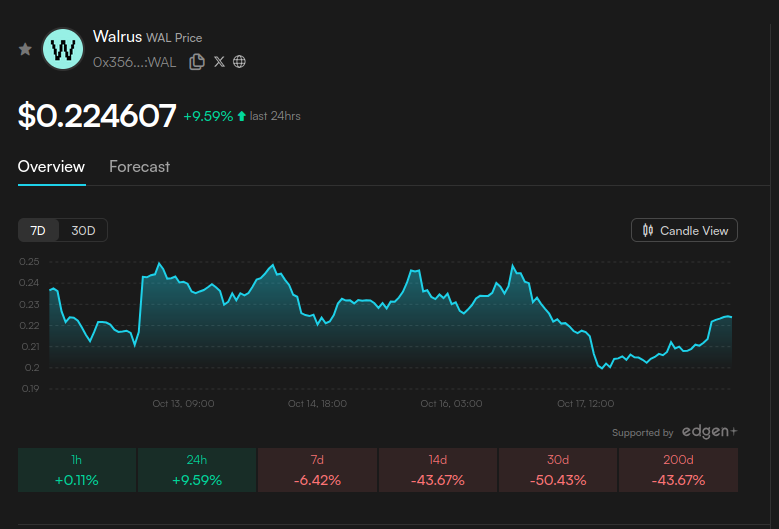Image resolution: width=779 pixels, height=529 pixels.
Task: Switch to the Forecast tab
Action: tap(140, 166)
